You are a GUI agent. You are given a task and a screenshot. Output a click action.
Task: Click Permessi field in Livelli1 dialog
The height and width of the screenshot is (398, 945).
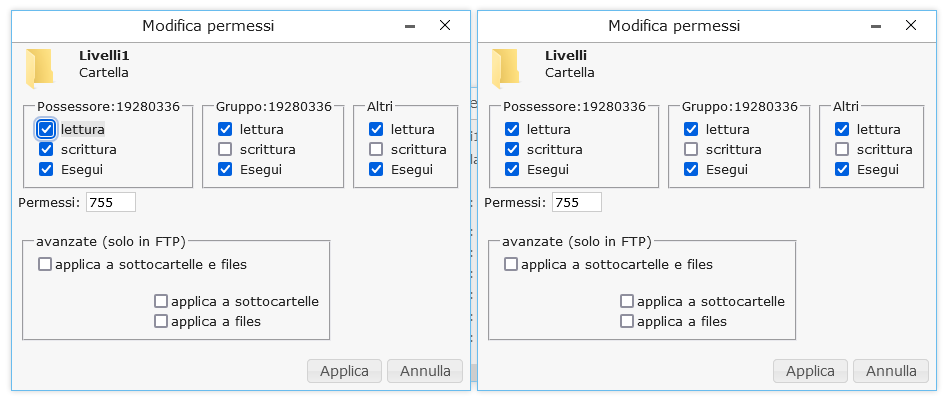click(x=111, y=203)
